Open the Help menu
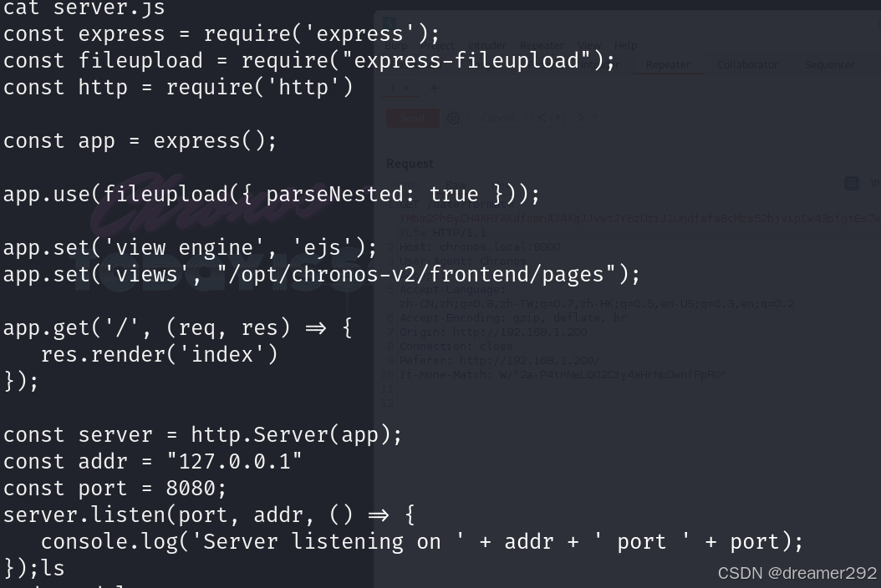This screenshot has width=881, height=588. [625, 45]
